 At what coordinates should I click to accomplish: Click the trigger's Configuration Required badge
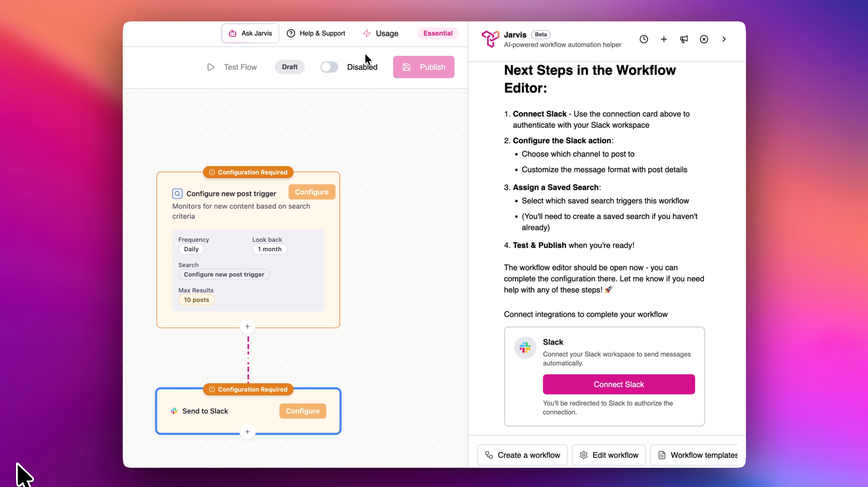[248, 172]
